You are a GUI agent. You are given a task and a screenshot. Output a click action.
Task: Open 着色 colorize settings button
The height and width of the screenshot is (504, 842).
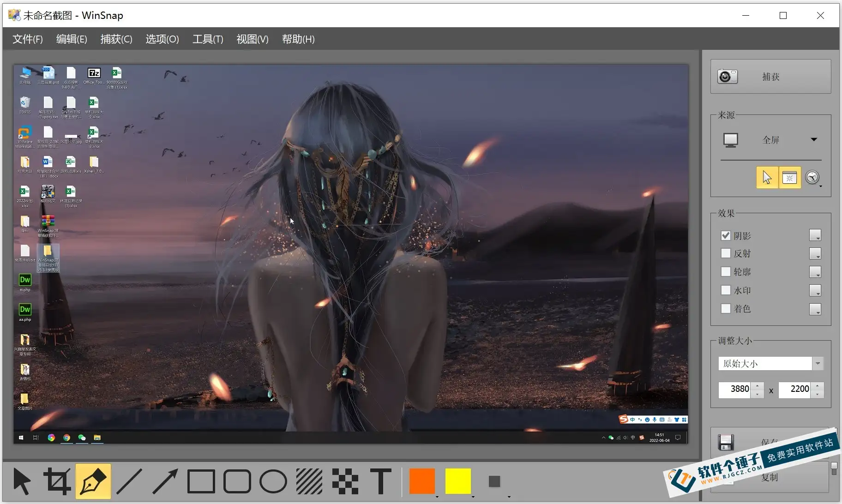pyautogui.click(x=815, y=309)
